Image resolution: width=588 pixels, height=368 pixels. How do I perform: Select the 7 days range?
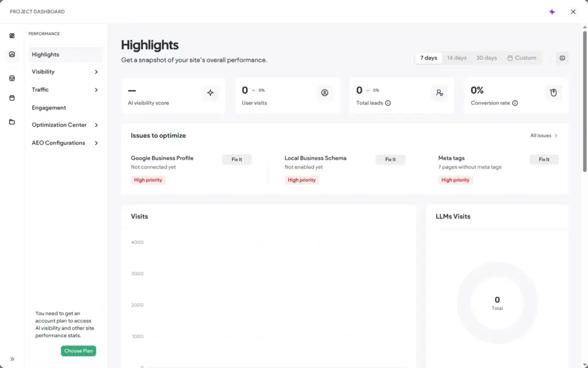tap(428, 58)
